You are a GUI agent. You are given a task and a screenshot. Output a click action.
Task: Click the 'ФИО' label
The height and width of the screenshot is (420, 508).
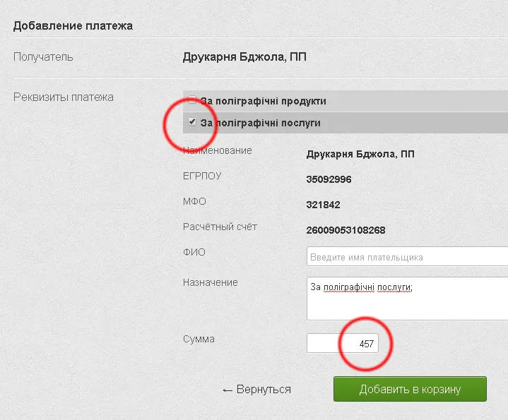tap(194, 252)
